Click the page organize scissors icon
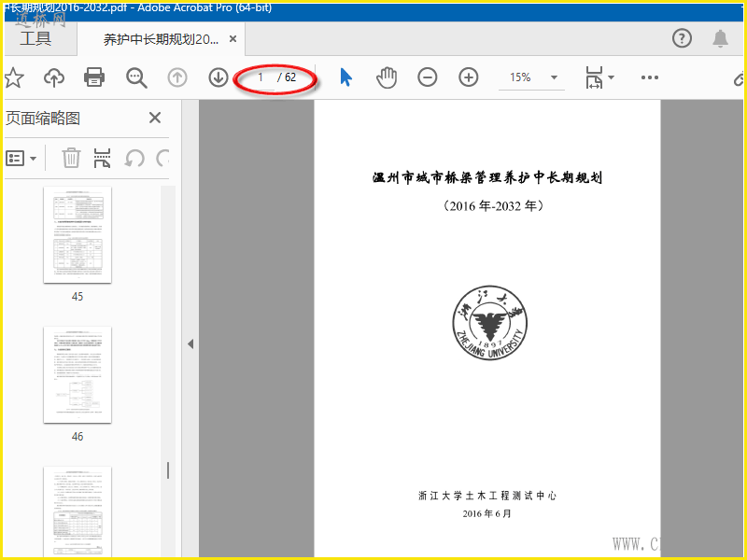This screenshot has width=747, height=560. (x=102, y=158)
